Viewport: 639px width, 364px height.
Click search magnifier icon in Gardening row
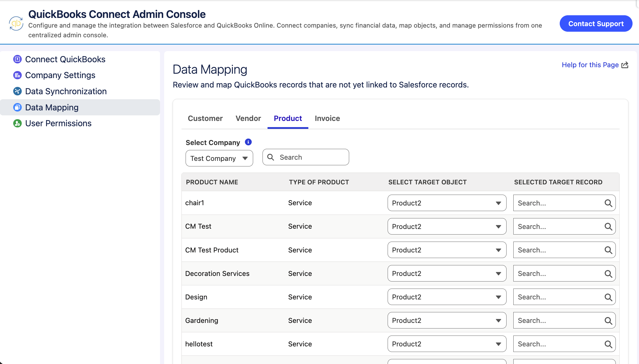pyautogui.click(x=608, y=321)
